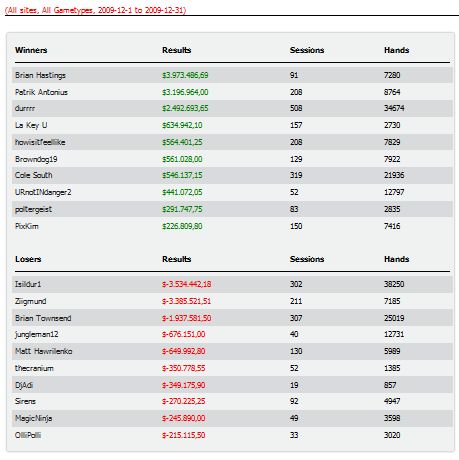The image size is (459, 460).
Task: Click Sessions header in Losers table
Action: (x=307, y=259)
